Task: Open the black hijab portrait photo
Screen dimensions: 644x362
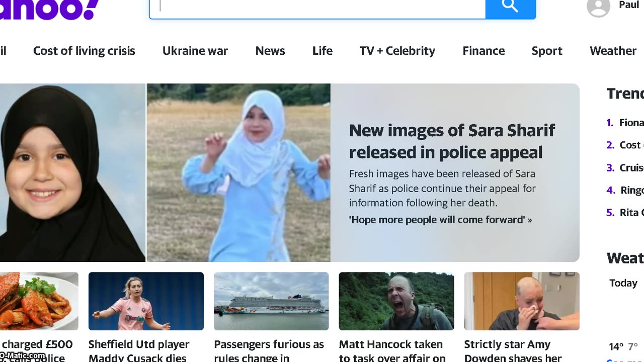Action: 72,172
